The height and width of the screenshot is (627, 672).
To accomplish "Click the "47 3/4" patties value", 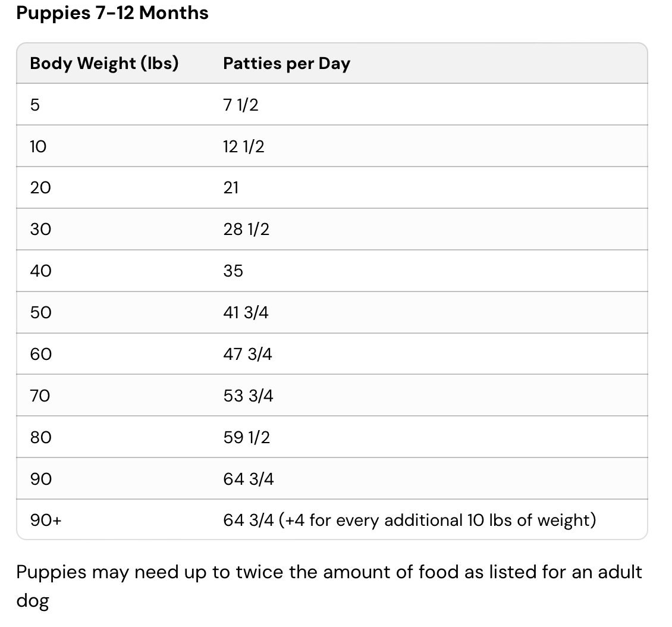I will (248, 355).
